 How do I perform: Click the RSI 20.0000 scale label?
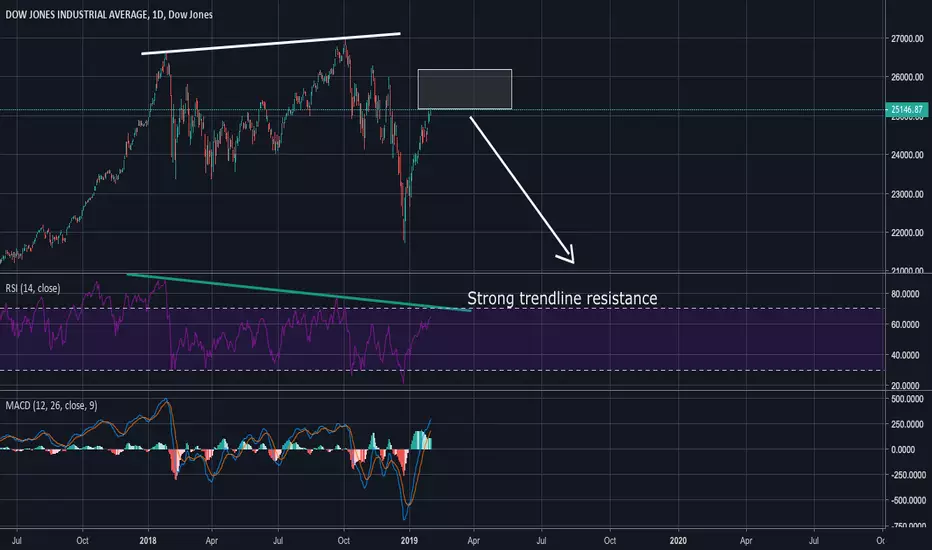(905, 386)
